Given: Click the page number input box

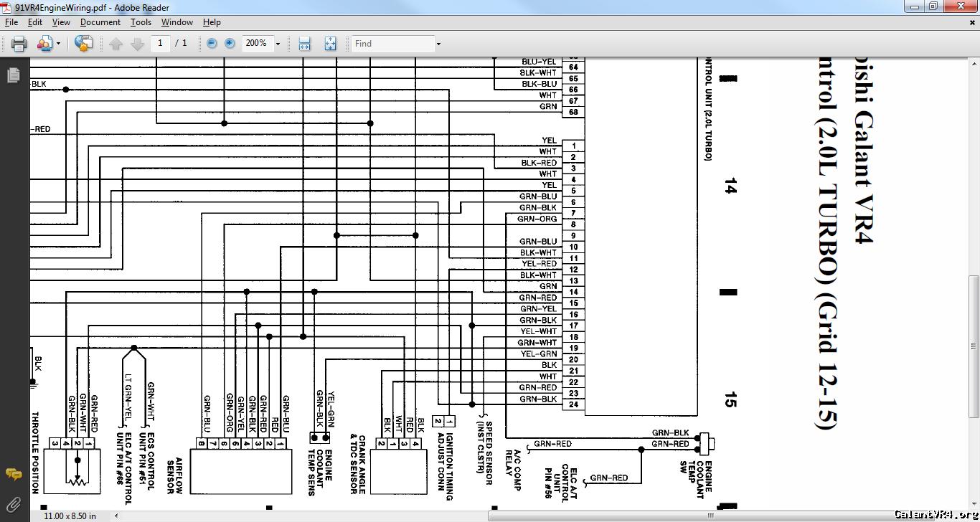Looking at the screenshot, I should click(x=160, y=43).
